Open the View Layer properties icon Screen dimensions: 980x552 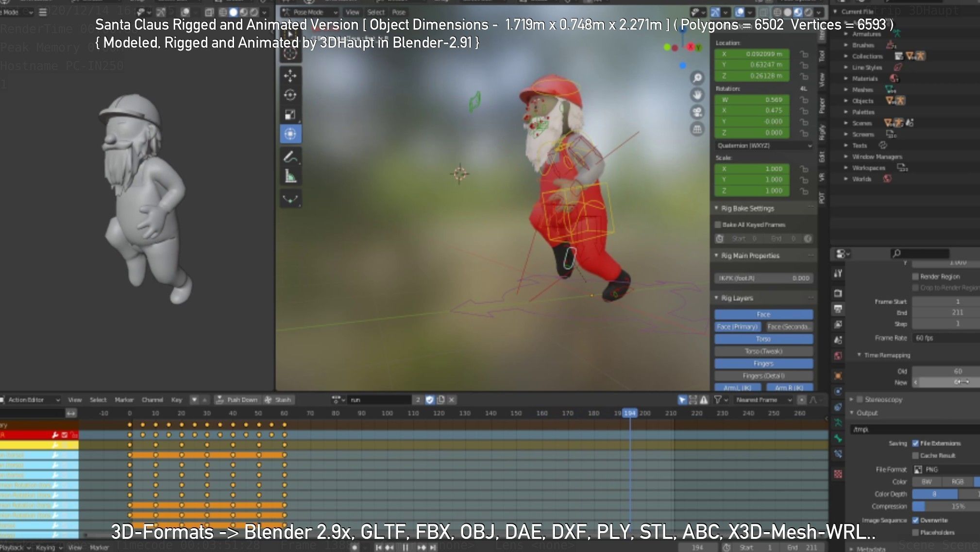tap(838, 325)
